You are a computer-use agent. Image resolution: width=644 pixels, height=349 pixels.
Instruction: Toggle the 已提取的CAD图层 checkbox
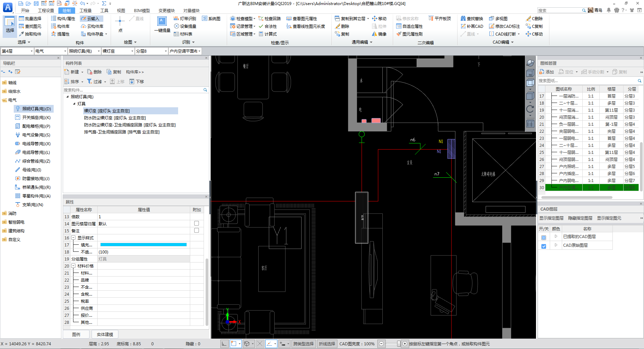[544, 237]
